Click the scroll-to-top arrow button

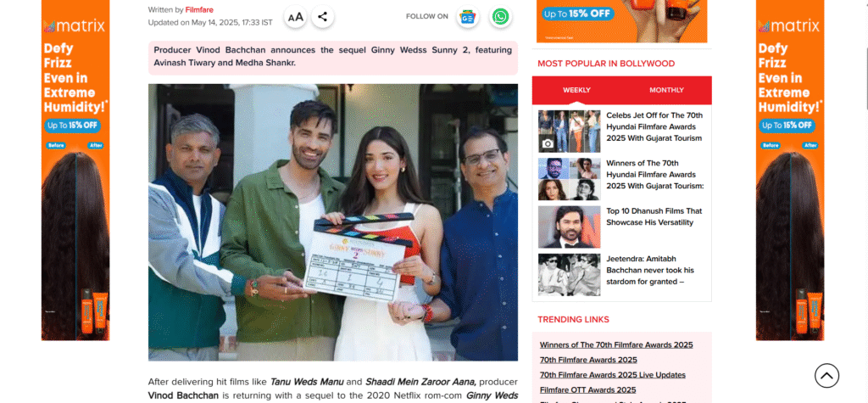(x=826, y=375)
